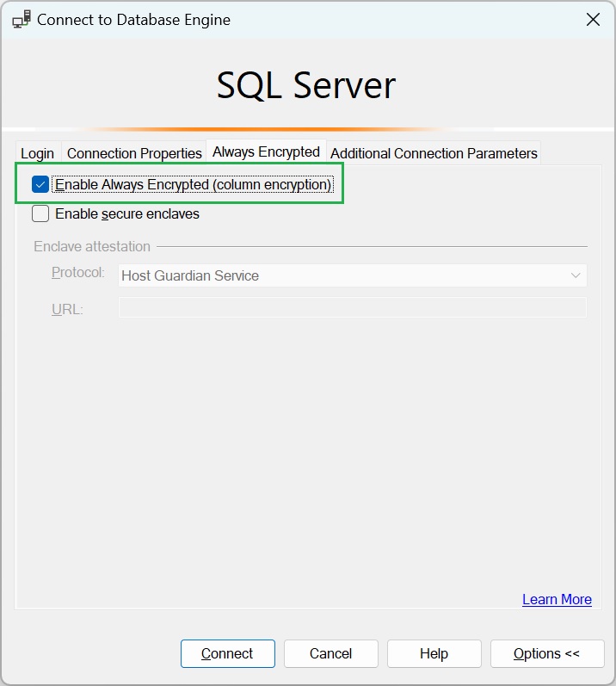Switch to the Login tab
The height and width of the screenshot is (686, 616).
point(37,153)
